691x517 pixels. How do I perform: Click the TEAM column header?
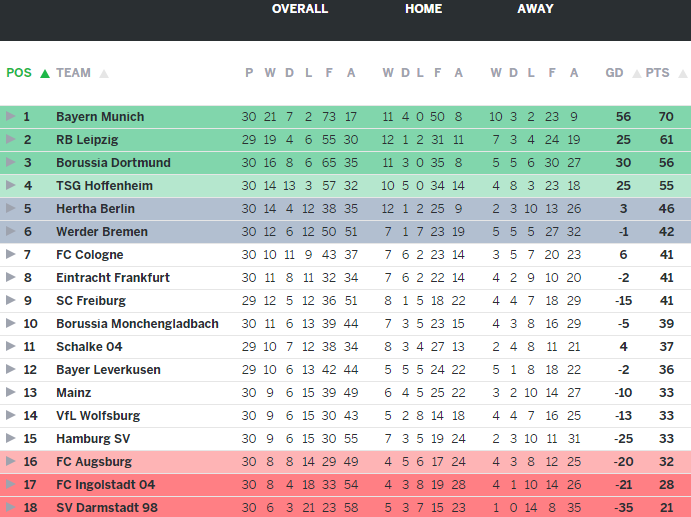(x=73, y=73)
